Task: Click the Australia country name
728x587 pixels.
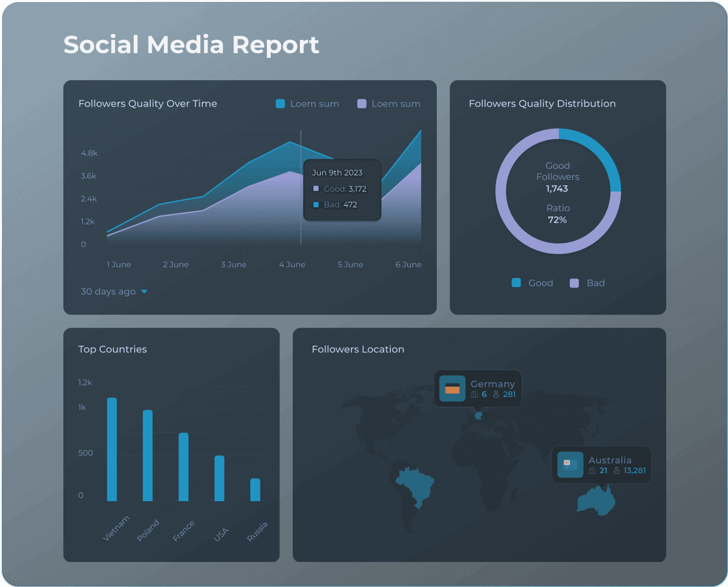Action: (610, 460)
